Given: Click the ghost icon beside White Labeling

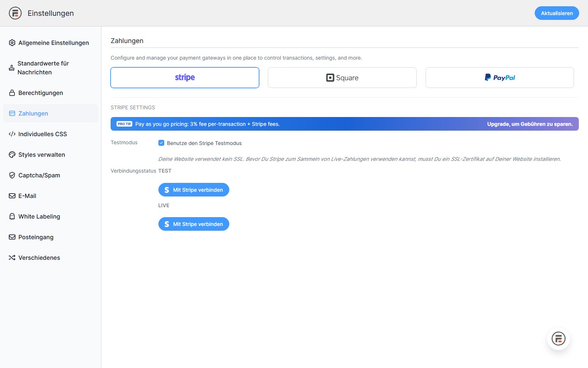Looking at the screenshot, I should coord(12,216).
